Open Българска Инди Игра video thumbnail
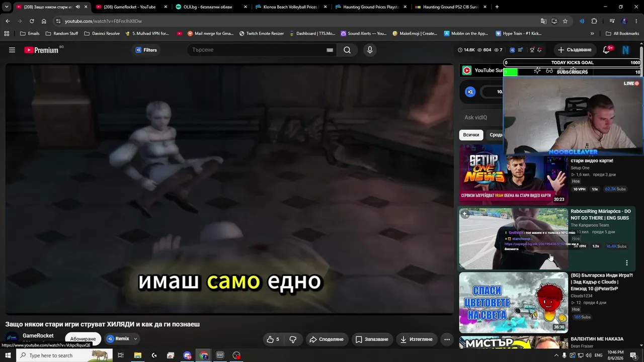644x362 pixels. click(x=513, y=302)
